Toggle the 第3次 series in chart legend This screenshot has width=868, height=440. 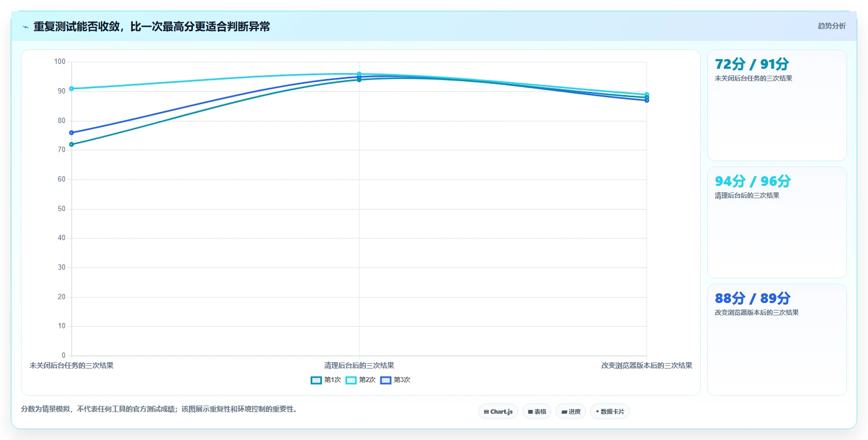(x=396, y=380)
